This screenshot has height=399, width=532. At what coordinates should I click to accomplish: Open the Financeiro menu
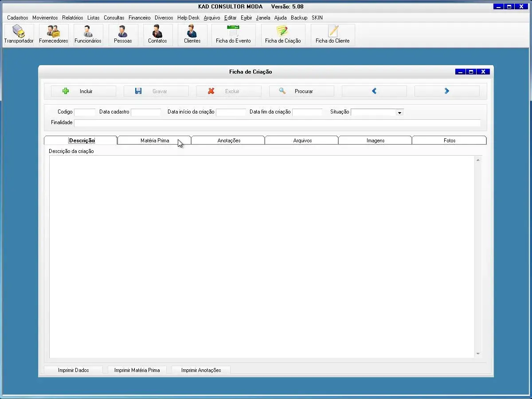tap(139, 18)
